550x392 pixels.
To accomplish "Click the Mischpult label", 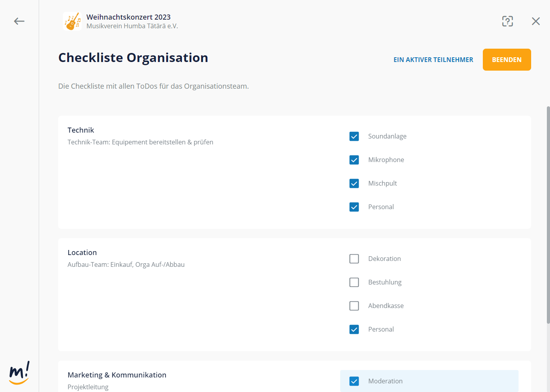I will (383, 183).
